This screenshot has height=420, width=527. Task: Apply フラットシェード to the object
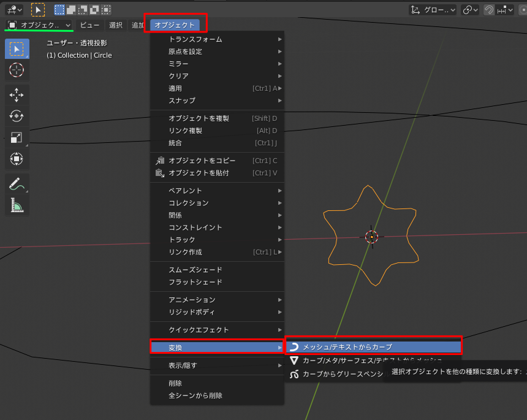(217, 282)
